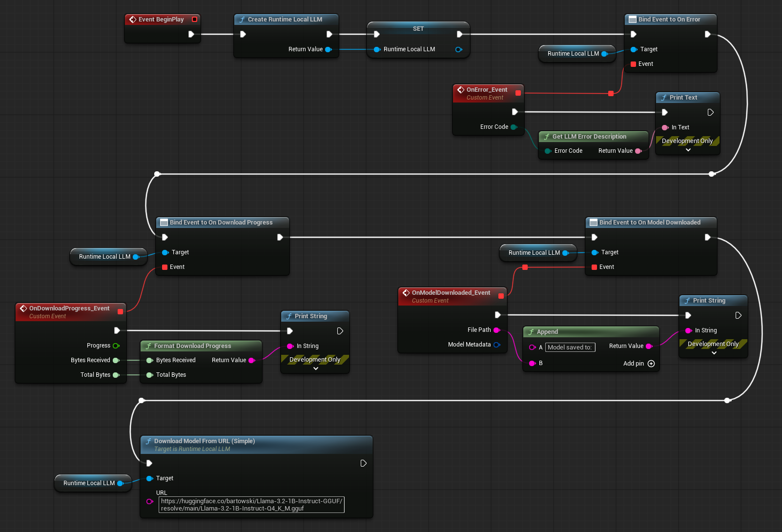The image size is (782, 532).
Task: Click the HuggingFace URL input field
Action: (x=252, y=504)
